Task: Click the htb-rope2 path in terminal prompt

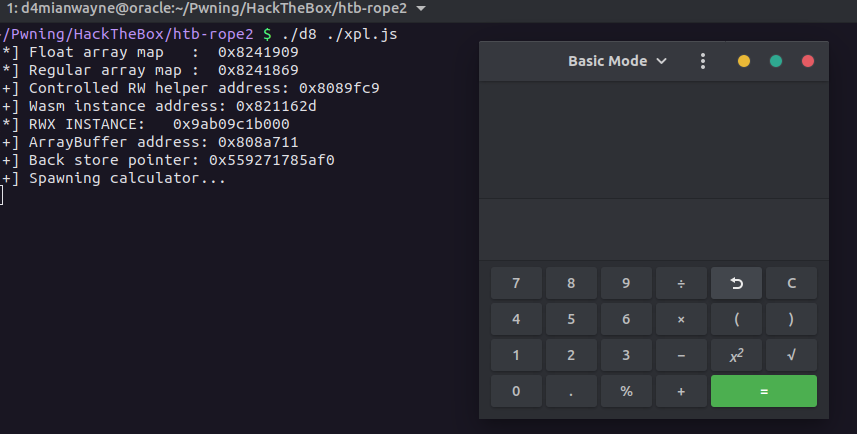Action: pyautogui.click(x=213, y=34)
